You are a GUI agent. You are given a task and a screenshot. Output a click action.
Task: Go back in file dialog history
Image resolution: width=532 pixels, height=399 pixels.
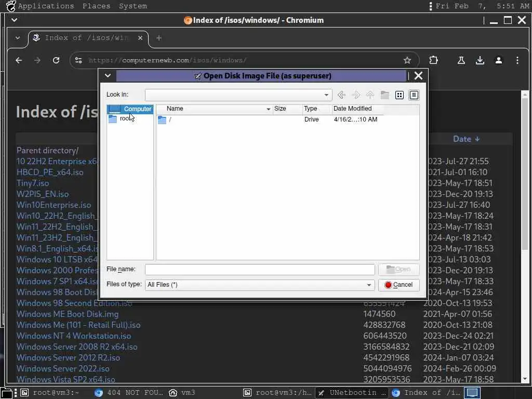pos(341,95)
